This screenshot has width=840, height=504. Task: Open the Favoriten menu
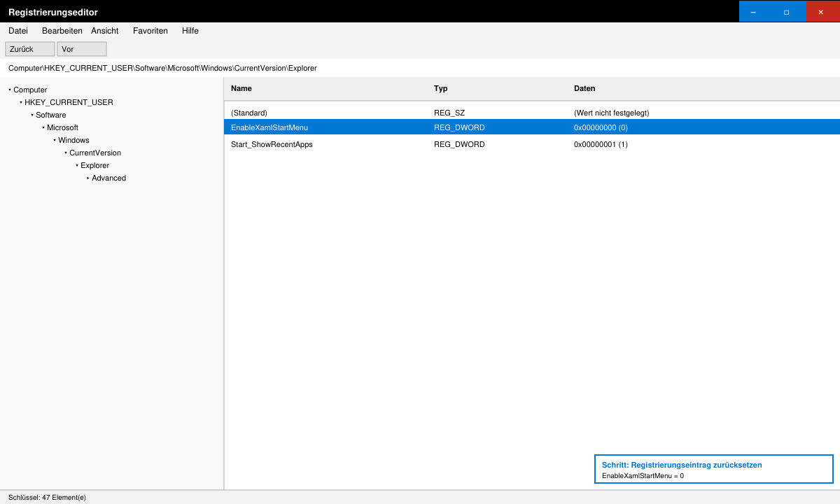pos(150,31)
